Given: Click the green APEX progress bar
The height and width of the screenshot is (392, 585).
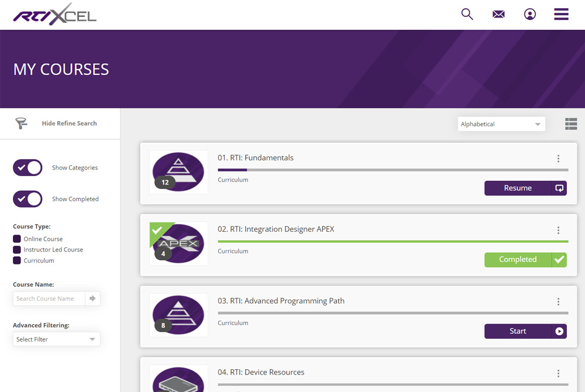Looking at the screenshot, I should point(393,241).
